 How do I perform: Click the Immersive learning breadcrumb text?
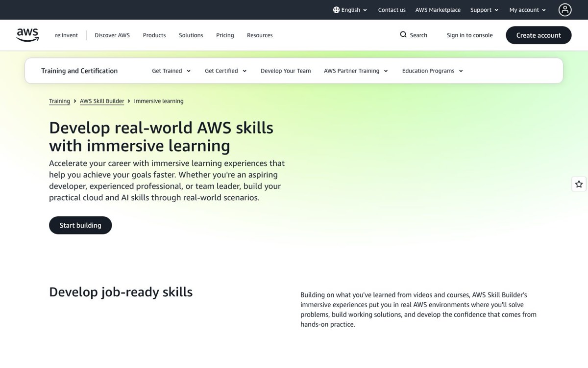pyautogui.click(x=159, y=101)
